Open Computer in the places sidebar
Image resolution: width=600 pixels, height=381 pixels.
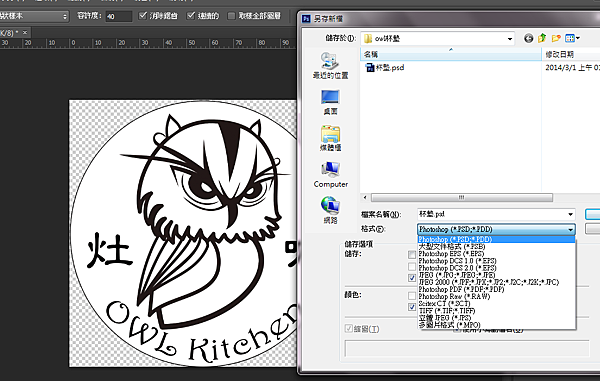[330, 175]
